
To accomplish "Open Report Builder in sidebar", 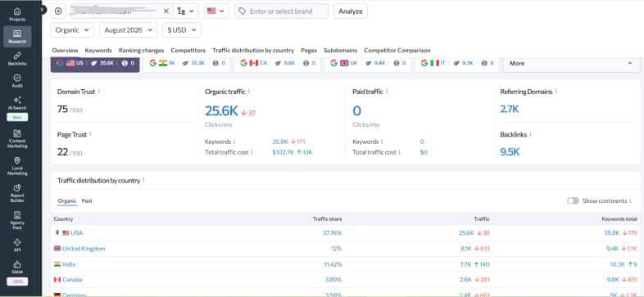I will [x=17, y=193].
